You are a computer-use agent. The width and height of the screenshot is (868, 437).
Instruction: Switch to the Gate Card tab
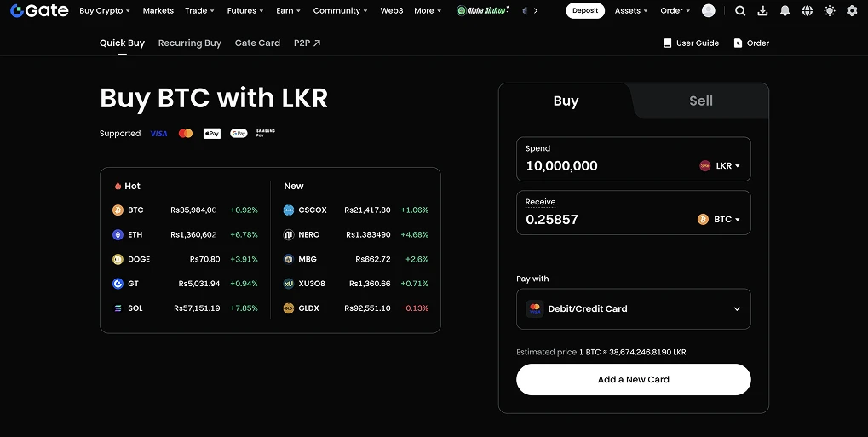tap(257, 43)
